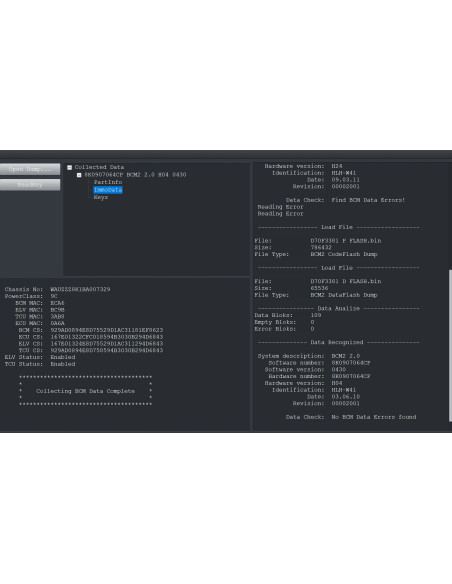The image size is (452, 584).
Task: Click the log panel vertical scrollbar thumb
Action: (x=450, y=346)
